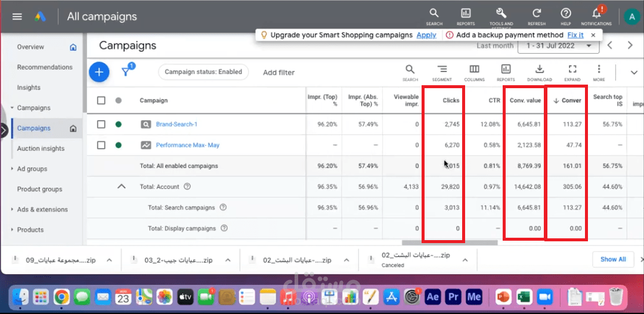Viewport: 644px width, 314px height.
Task: Click the Reports icon in top bar
Action: pos(466,13)
